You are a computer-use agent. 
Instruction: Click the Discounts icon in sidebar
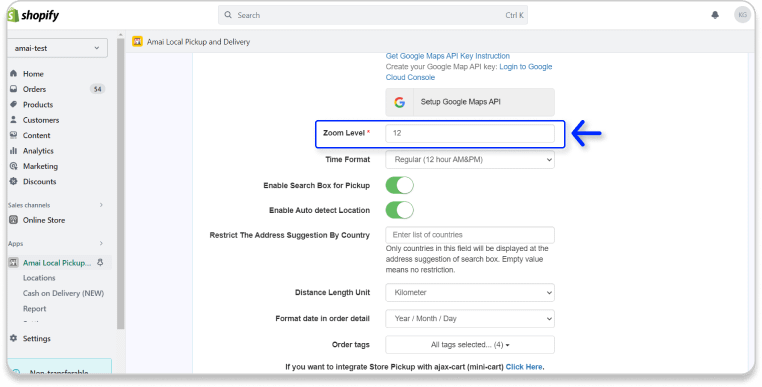click(x=14, y=181)
